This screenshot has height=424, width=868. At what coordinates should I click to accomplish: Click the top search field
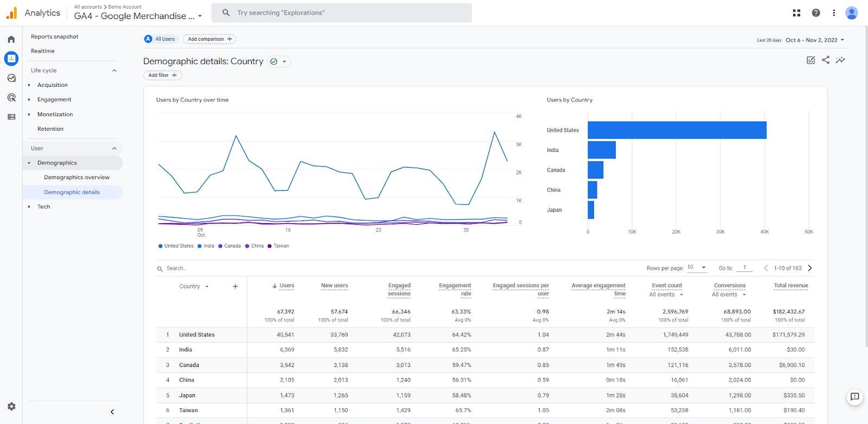point(342,12)
